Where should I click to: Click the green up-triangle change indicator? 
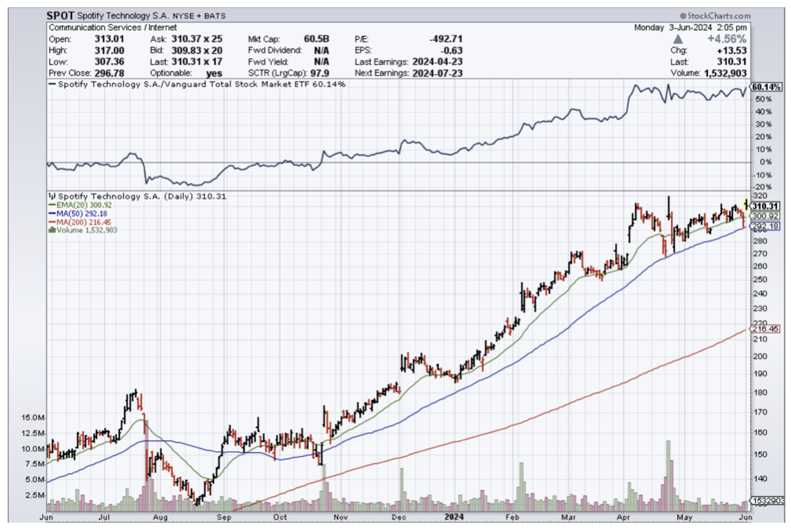[678, 39]
